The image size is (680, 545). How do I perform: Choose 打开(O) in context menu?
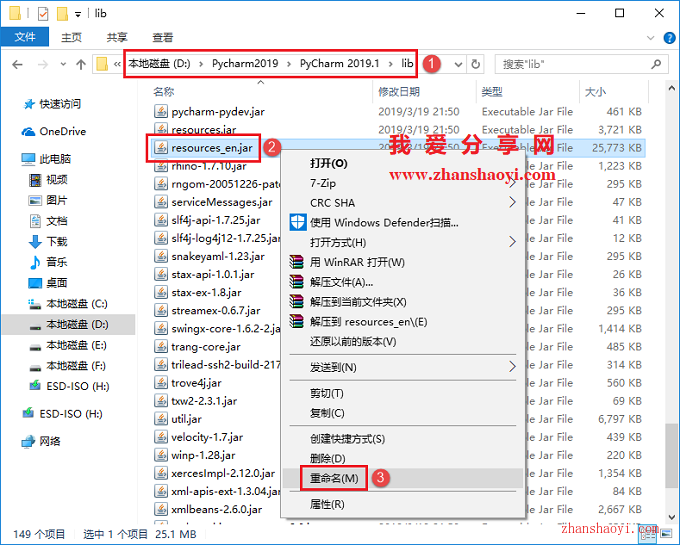[403, 163]
